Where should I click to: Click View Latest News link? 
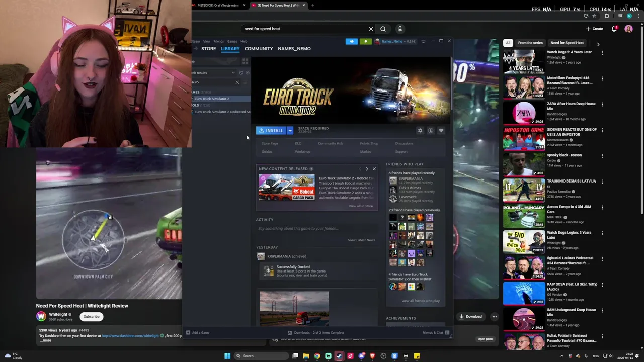tap(361, 240)
